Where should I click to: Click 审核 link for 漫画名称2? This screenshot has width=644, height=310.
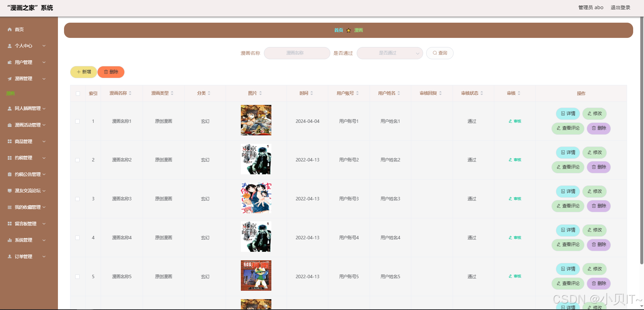[515, 160]
